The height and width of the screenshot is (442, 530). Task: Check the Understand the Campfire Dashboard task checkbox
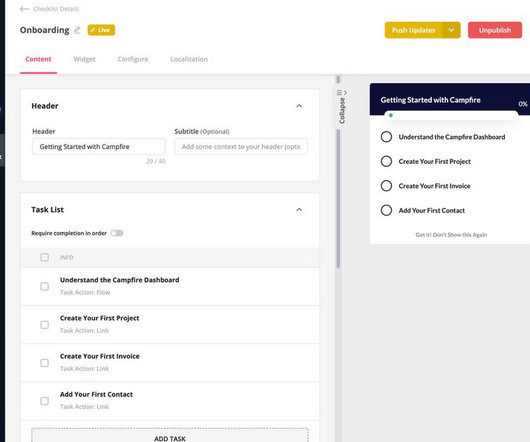(45, 287)
